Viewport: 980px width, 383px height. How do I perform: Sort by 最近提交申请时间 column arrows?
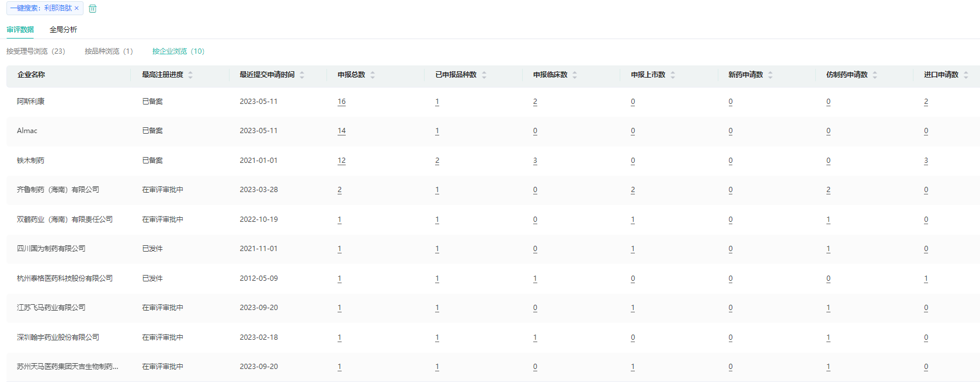(302, 75)
